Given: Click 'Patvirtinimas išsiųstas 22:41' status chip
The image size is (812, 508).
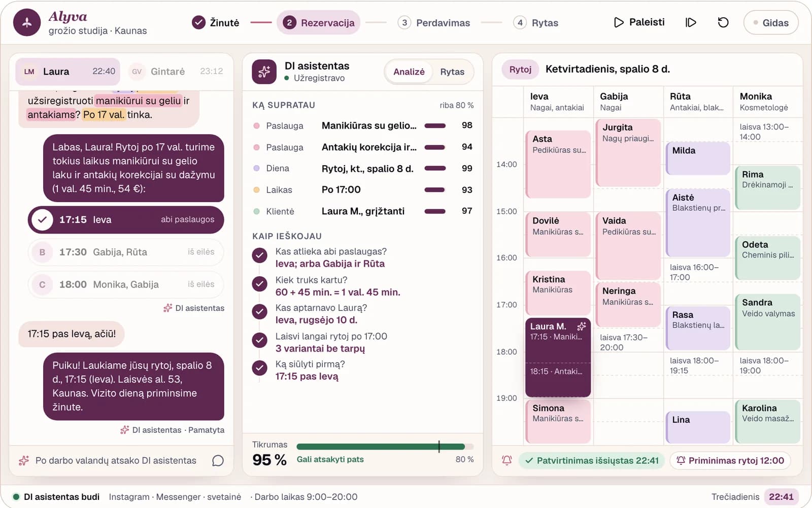Looking at the screenshot, I should pos(592,460).
